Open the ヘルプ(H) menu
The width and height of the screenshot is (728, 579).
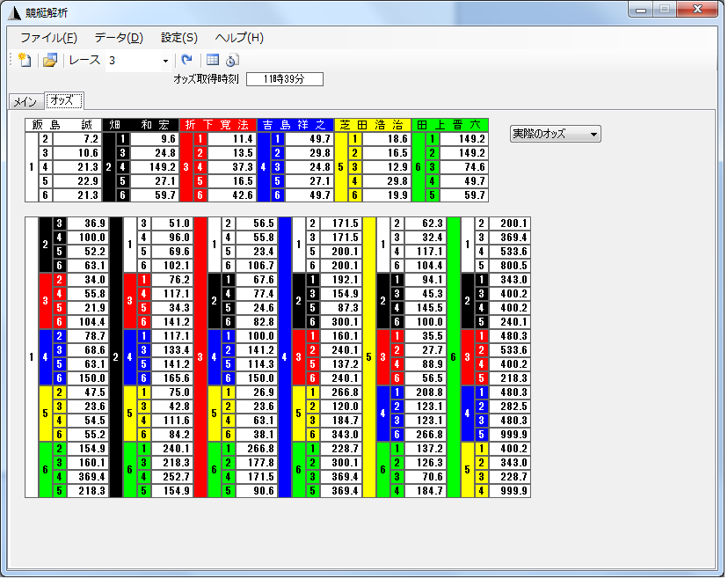[239, 38]
